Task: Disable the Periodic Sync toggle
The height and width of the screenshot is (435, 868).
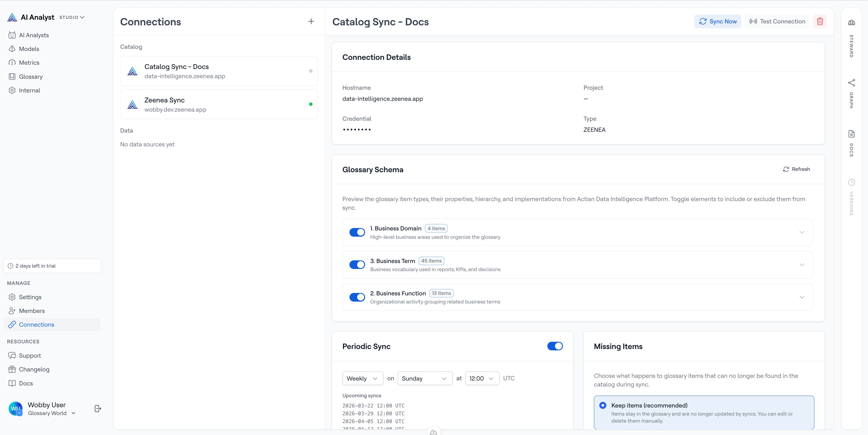Action: click(x=555, y=346)
